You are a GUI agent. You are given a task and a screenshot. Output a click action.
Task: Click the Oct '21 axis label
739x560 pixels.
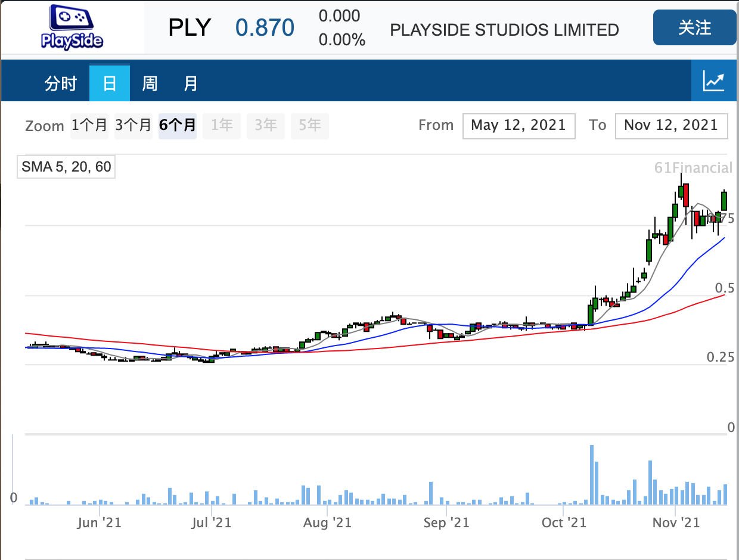[x=564, y=522]
